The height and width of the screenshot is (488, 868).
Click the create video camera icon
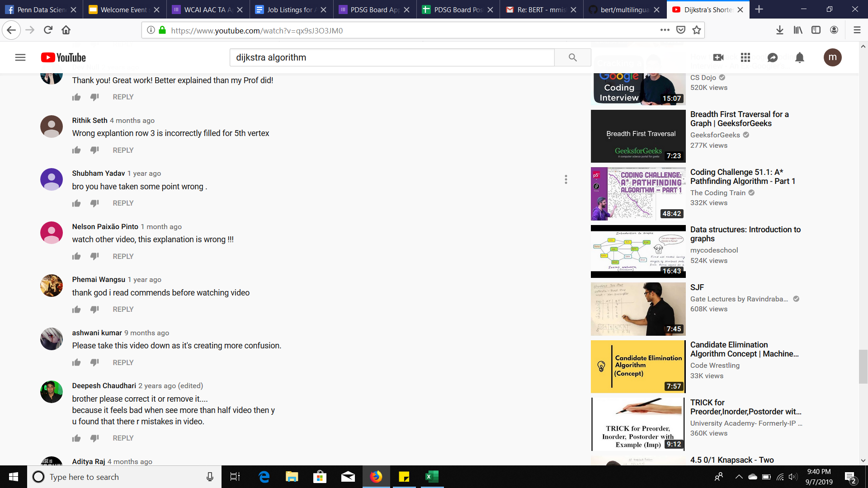coord(718,57)
